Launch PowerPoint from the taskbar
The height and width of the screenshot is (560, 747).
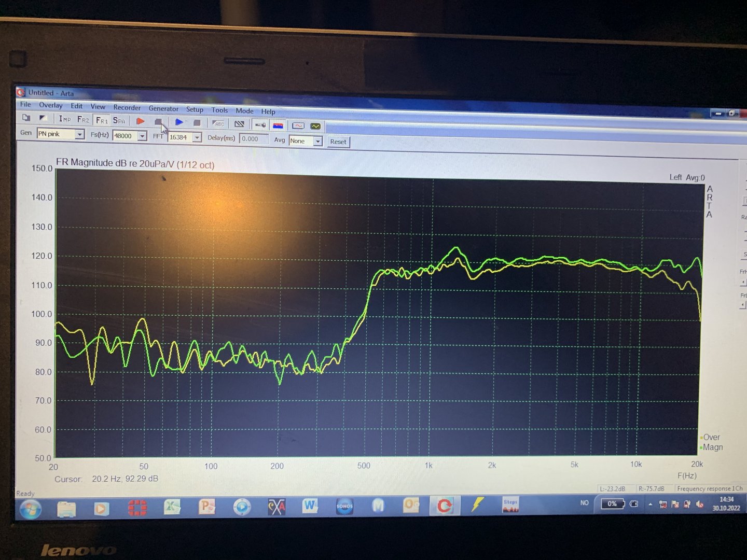click(207, 507)
